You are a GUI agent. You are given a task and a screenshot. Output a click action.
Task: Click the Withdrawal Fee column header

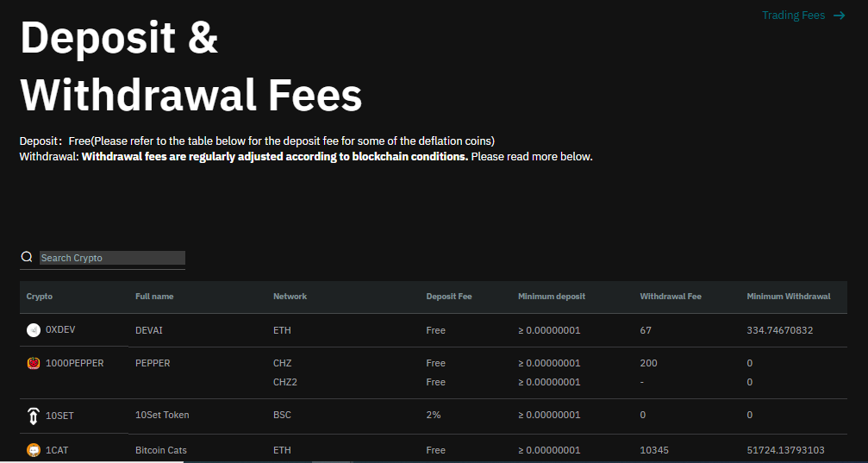click(671, 297)
